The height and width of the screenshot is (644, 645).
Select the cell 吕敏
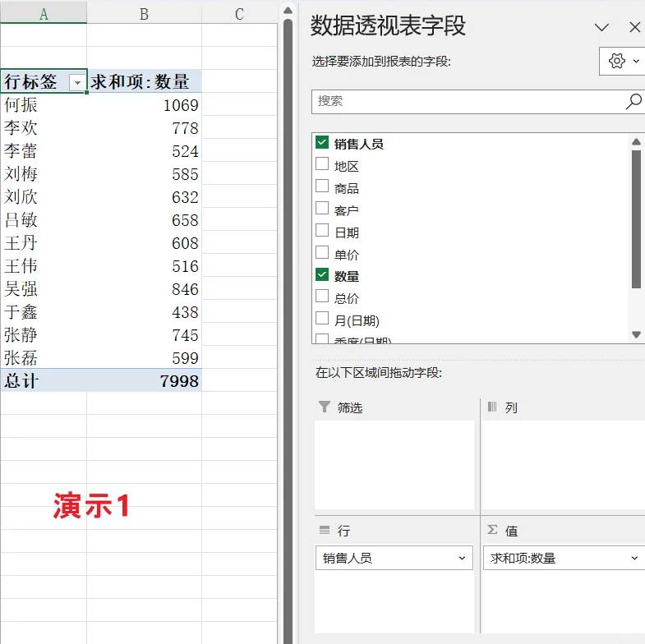(44, 219)
